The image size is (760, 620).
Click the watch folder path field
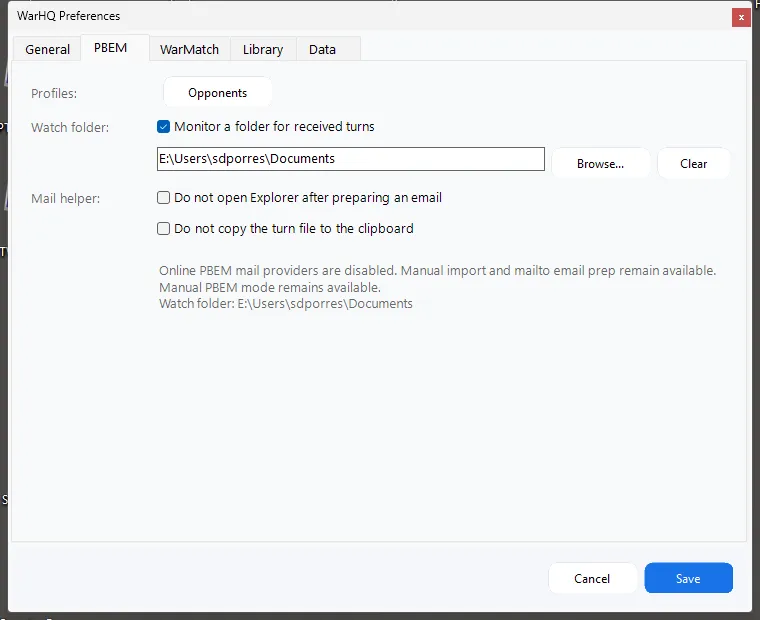(x=350, y=159)
